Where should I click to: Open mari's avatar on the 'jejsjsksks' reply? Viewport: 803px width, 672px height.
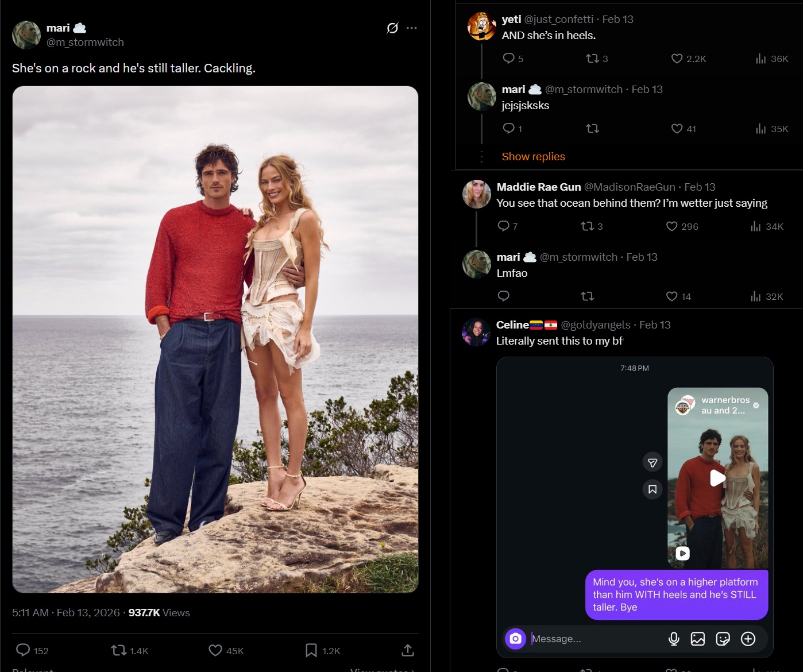(x=482, y=96)
